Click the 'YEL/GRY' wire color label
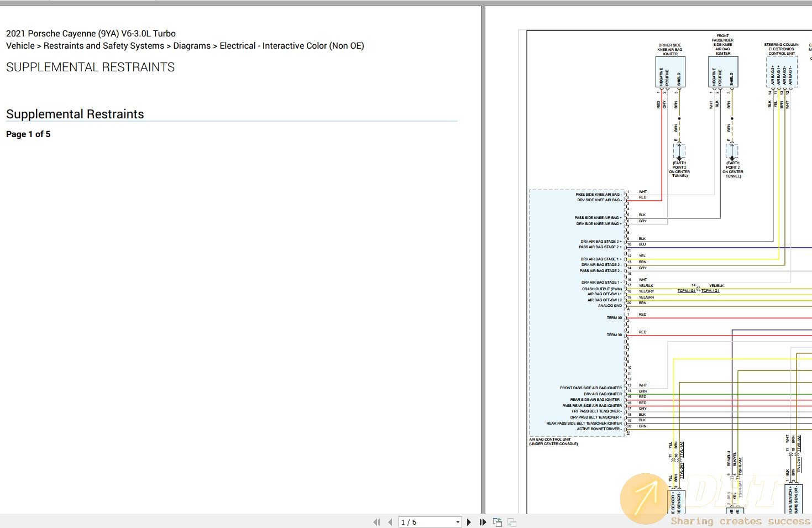The height and width of the screenshot is (528, 812). coord(646,291)
